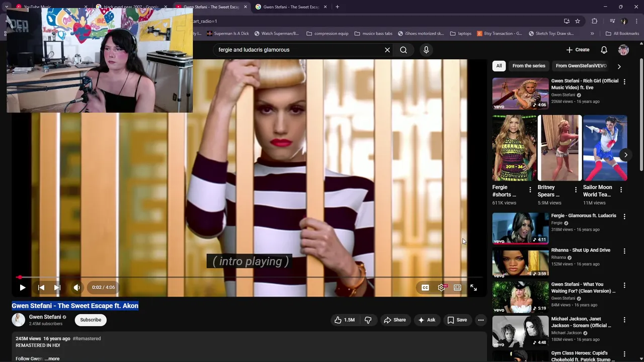Open player settings gear icon
This screenshot has width=644, height=362.
click(x=441, y=288)
